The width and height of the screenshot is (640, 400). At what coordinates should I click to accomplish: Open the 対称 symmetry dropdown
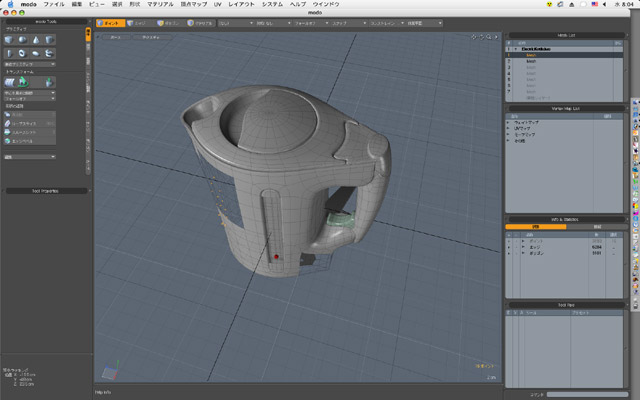click(x=273, y=23)
